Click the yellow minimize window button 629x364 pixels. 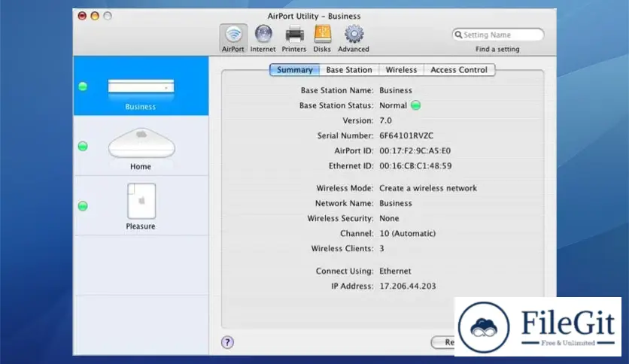coord(95,16)
